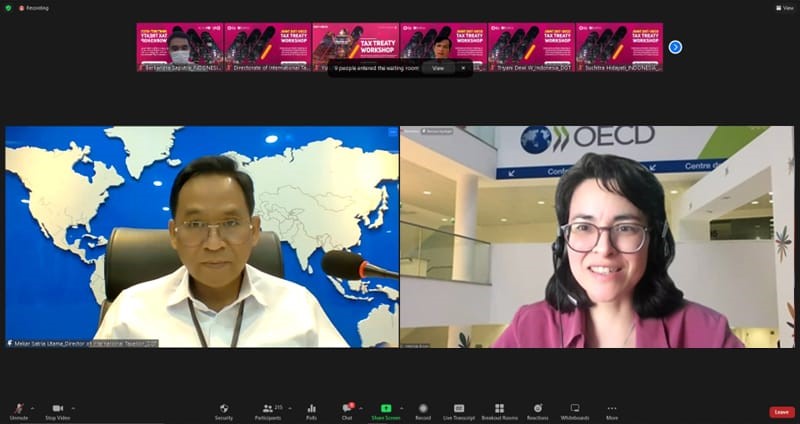Stop Video camera
This screenshot has width=800, height=424.
[58, 410]
